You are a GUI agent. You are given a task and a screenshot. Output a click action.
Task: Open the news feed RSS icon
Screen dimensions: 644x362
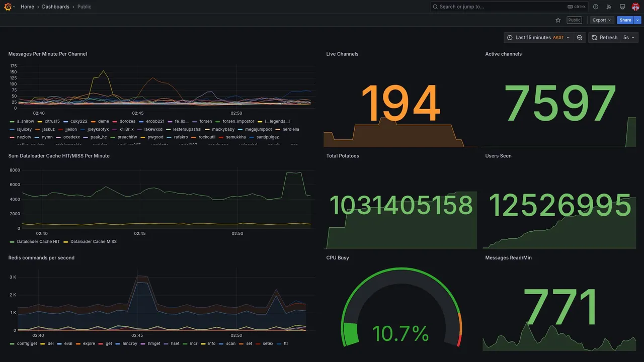(609, 7)
